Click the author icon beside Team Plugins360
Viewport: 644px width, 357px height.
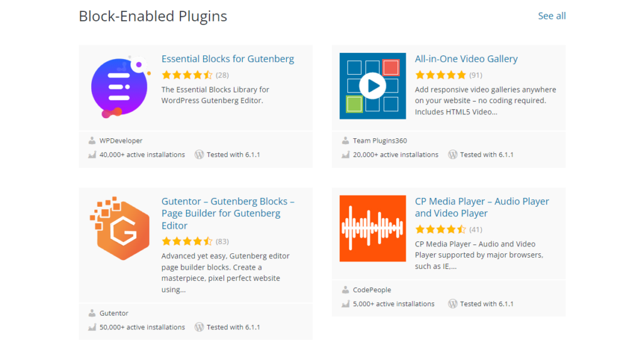345,141
